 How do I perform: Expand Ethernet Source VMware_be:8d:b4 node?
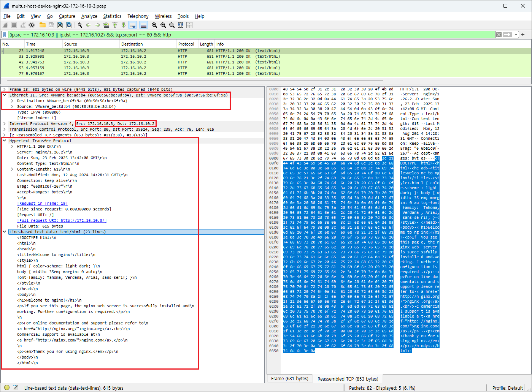pos(12,107)
